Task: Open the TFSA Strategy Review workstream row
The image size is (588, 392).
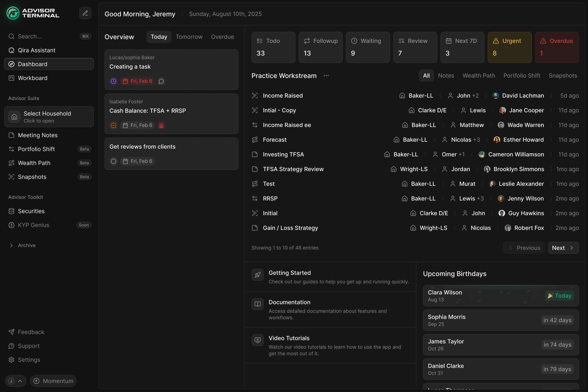Action: pos(415,169)
